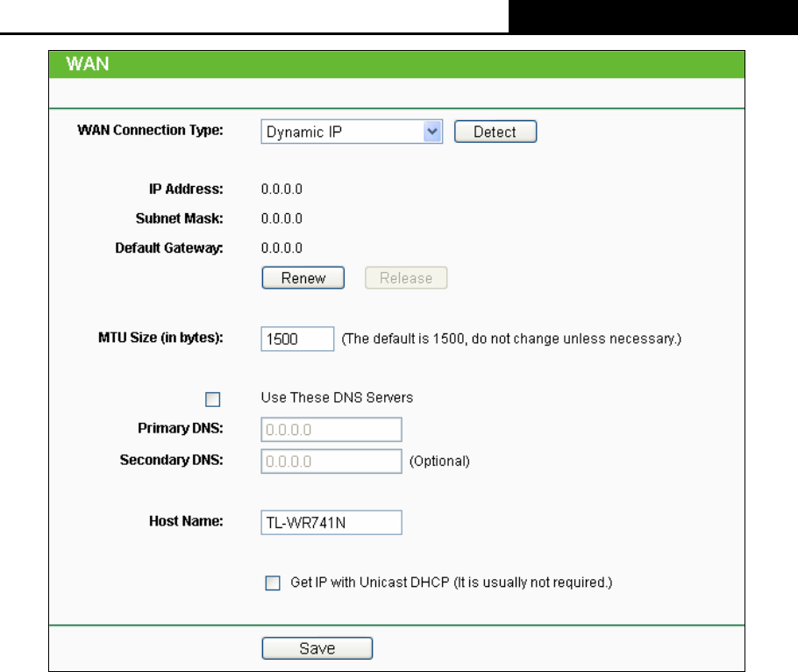The image size is (798, 672).
Task: Enable the Use These DNS Servers checkbox
Action: pyautogui.click(x=213, y=400)
